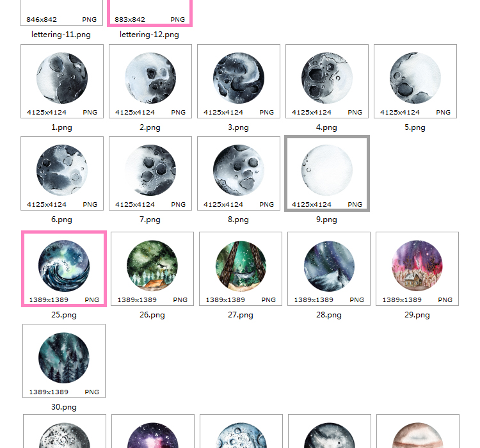The image size is (480, 448).
Task: Click the 25.png ocean wave thumbnail
Action: pos(64,269)
